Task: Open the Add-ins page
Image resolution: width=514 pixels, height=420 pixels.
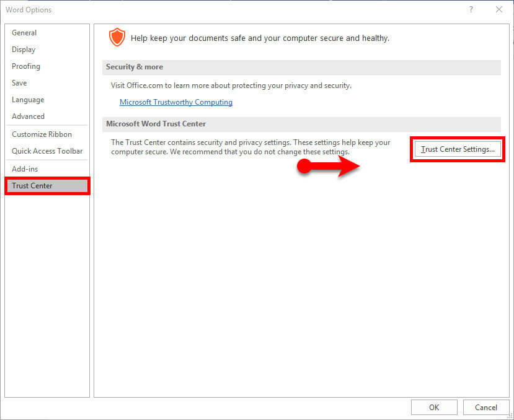Action: coord(25,168)
